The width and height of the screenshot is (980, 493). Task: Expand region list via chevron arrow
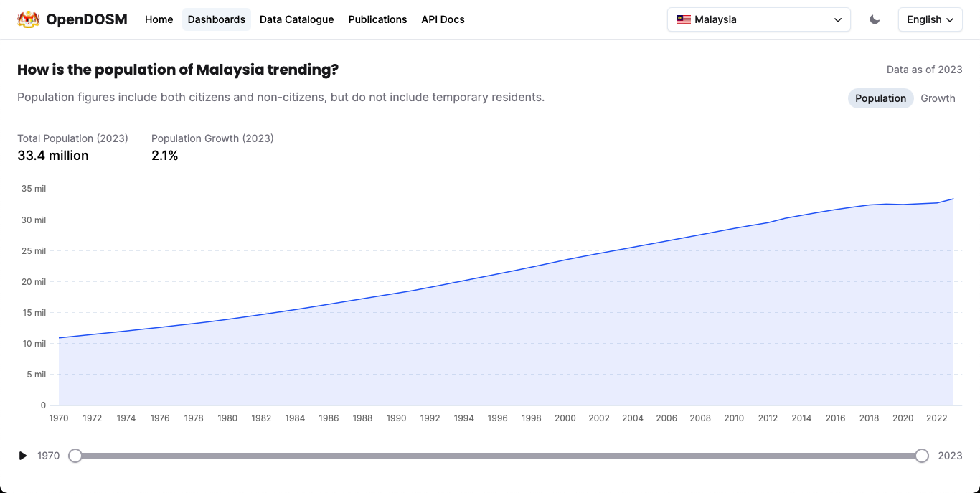[x=838, y=20]
